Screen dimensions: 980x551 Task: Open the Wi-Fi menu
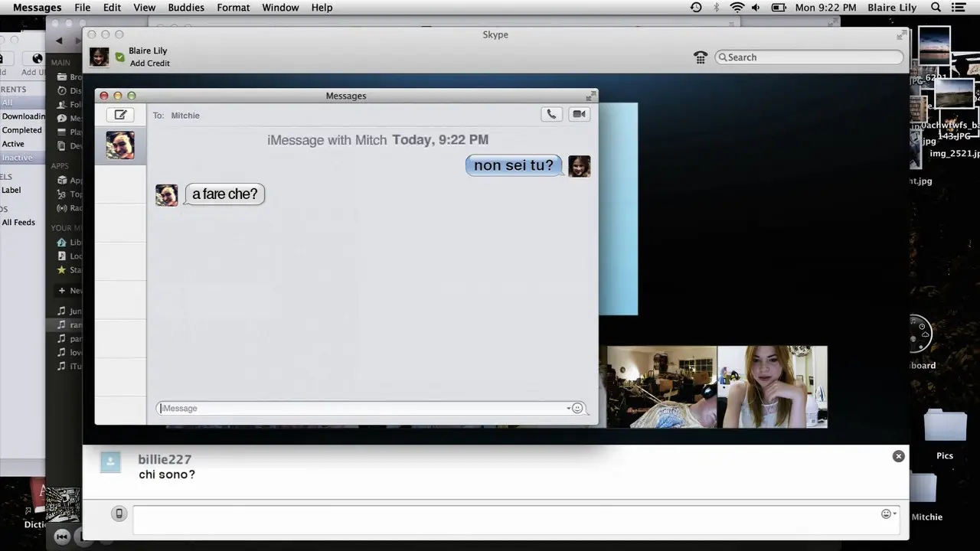click(x=737, y=8)
